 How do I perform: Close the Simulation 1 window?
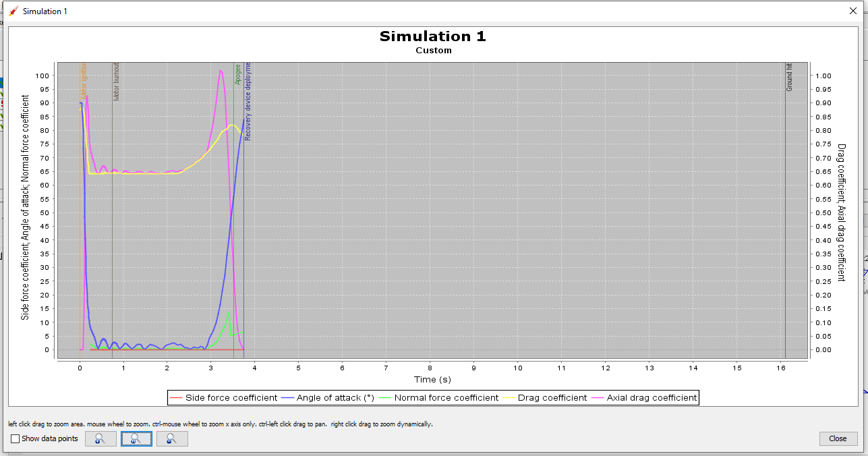point(852,10)
